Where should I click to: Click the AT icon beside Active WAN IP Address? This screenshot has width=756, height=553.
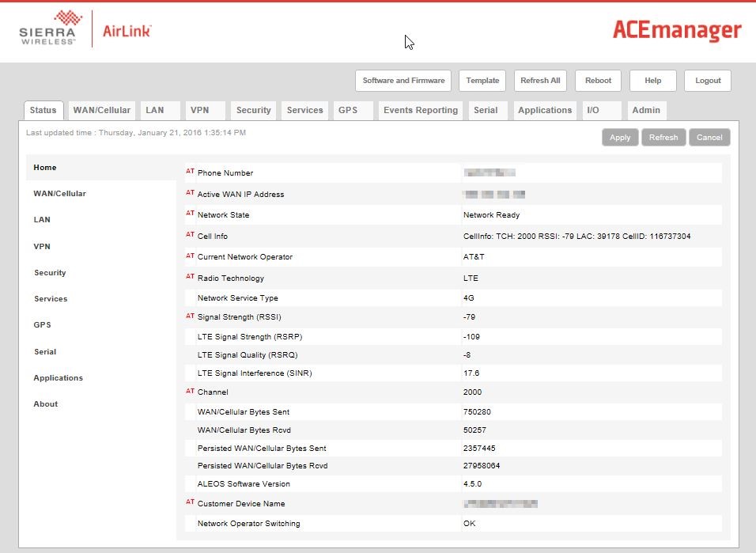point(190,192)
